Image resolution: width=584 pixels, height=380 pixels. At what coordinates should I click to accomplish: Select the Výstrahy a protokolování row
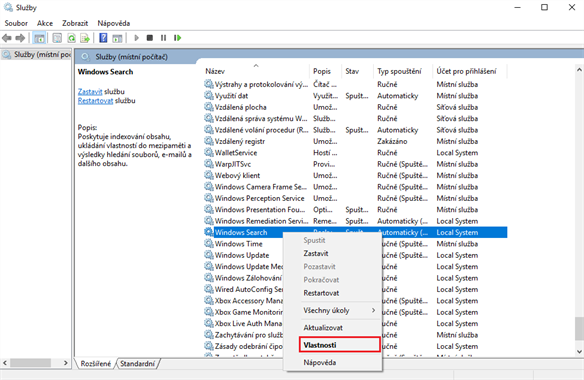355,84
